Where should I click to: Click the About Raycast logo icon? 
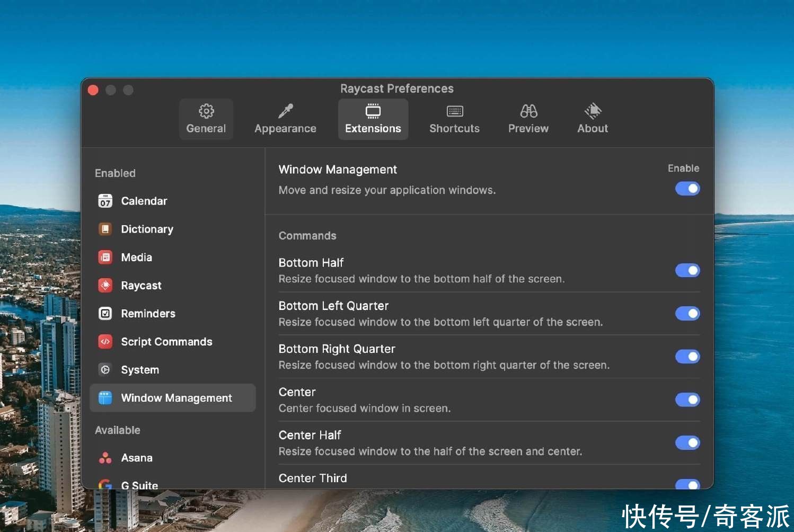coord(593,111)
